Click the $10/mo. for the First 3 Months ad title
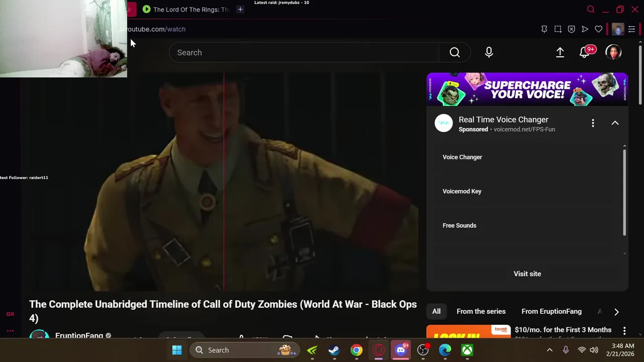Image resolution: width=644 pixels, height=362 pixels. pyautogui.click(x=563, y=330)
